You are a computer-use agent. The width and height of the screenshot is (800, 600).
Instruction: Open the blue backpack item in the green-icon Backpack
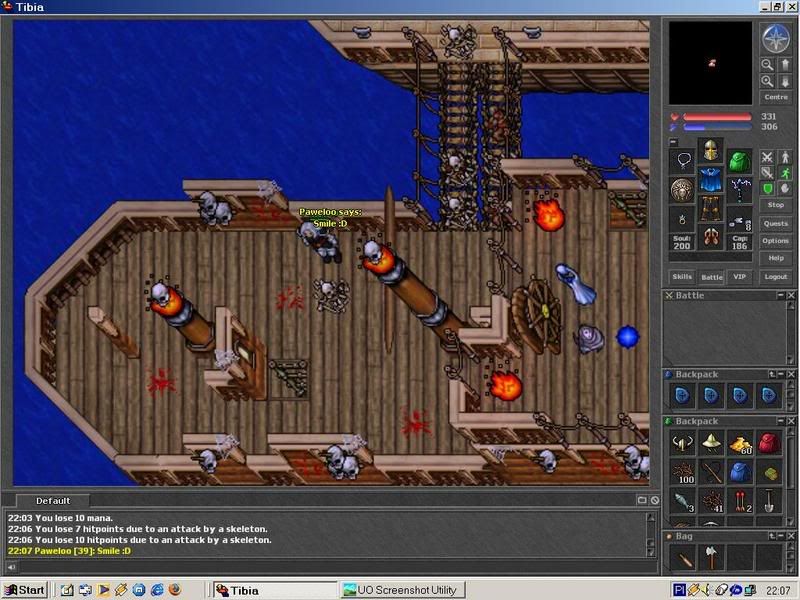(740, 472)
